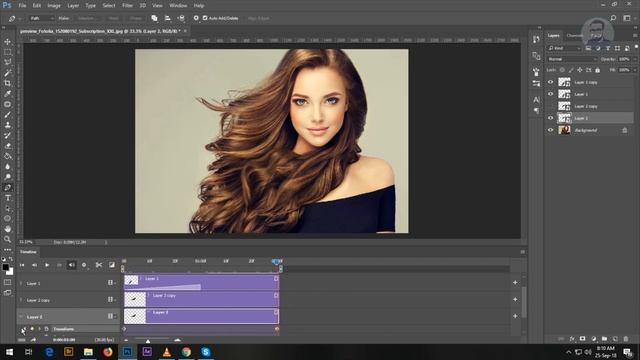Image resolution: width=640 pixels, height=360 pixels.
Task: Play the timeline animation
Action: [47, 265]
